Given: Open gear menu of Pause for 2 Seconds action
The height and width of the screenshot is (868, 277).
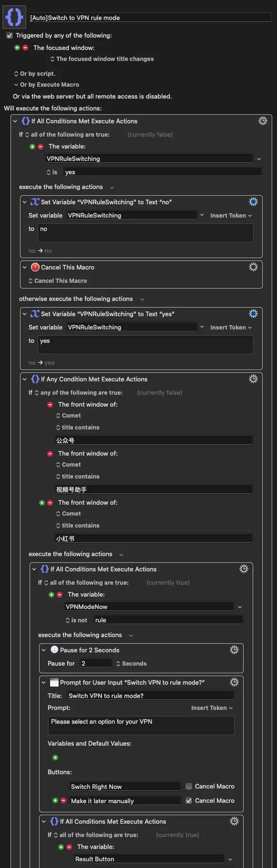Looking at the screenshot, I should click(x=234, y=650).
